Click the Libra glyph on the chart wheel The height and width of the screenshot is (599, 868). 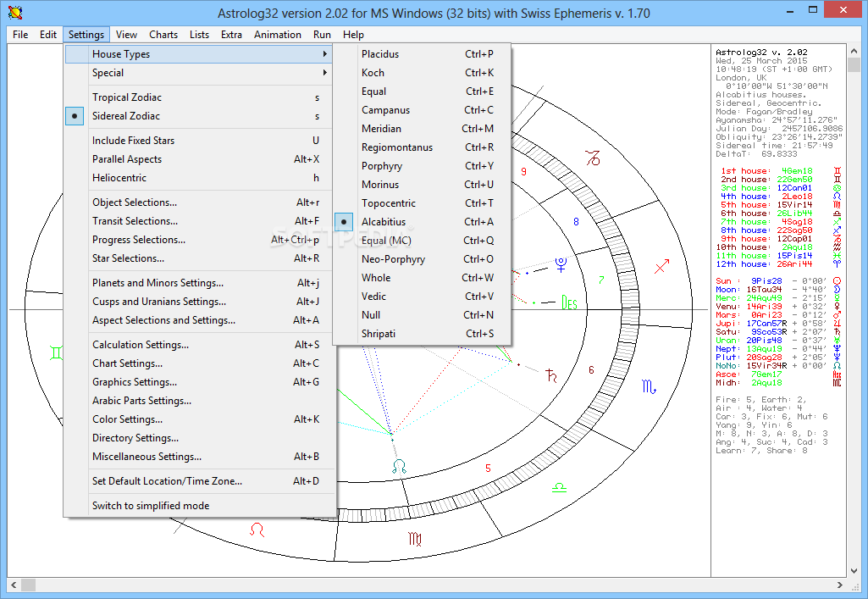point(559,488)
